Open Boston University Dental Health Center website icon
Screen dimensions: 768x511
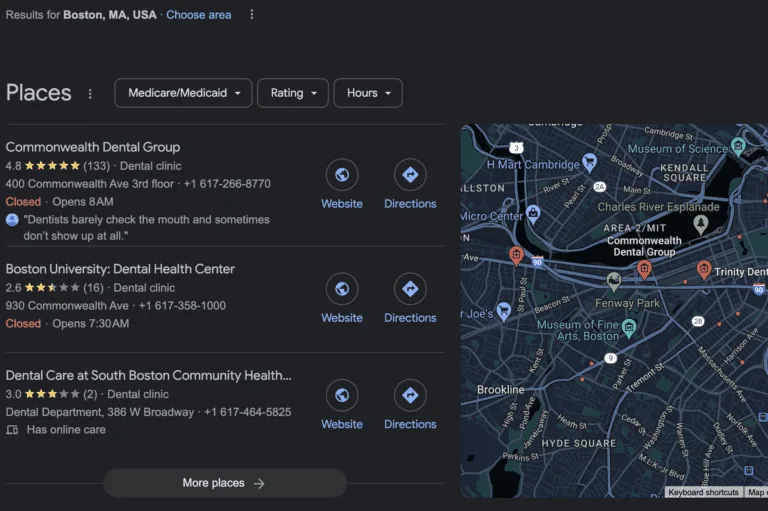pos(341,290)
